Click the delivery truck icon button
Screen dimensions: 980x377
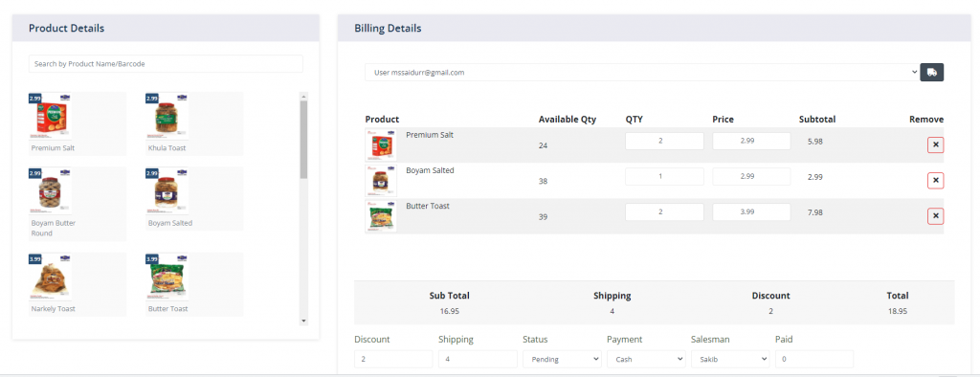pyautogui.click(x=931, y=73)
